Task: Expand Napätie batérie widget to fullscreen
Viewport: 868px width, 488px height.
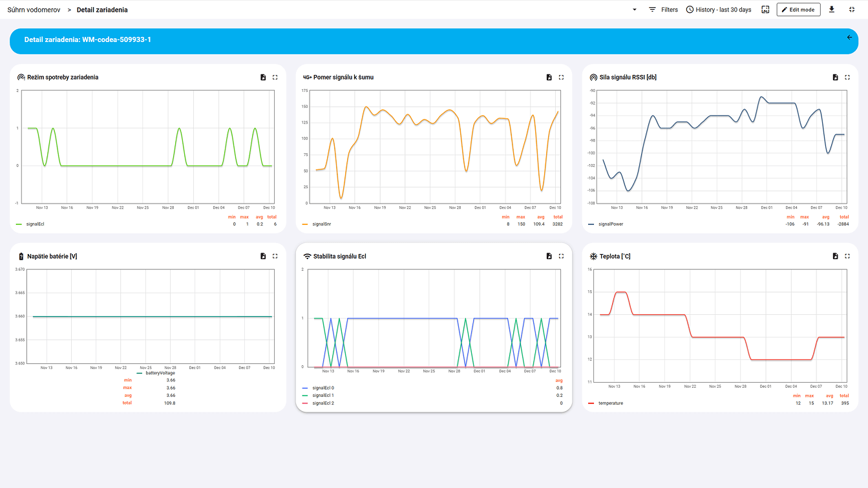Action: click(x=275, y=255)
